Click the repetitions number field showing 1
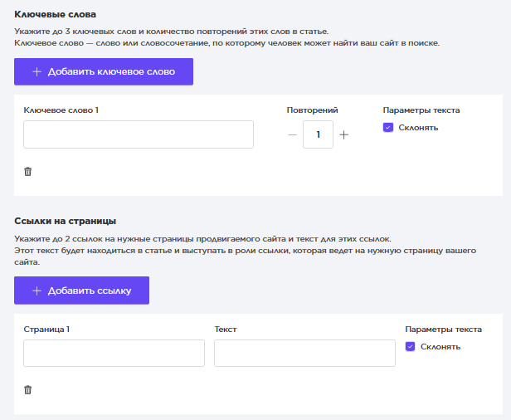Image resolution: width=511 pixels, height=420 pixels. (x=318, y=134)
